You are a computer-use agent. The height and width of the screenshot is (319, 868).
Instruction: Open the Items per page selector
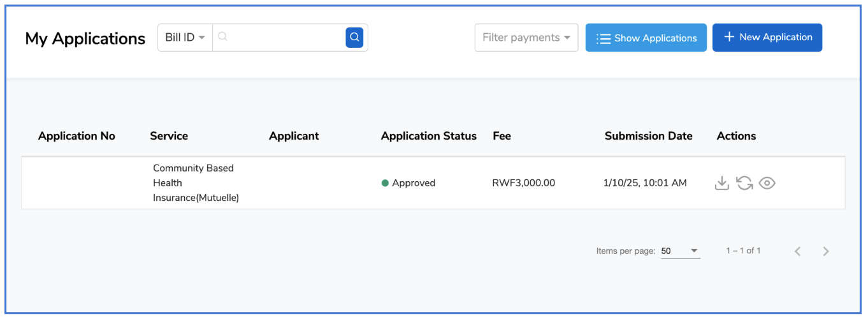tap(680, 251)
